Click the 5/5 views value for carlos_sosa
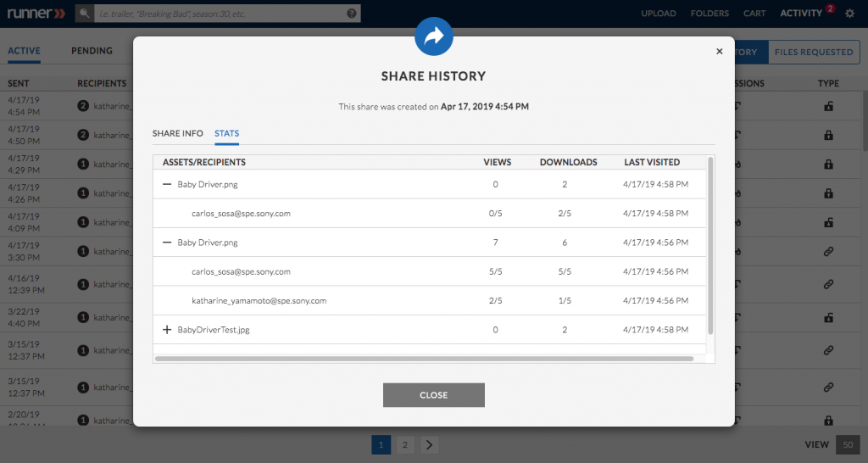 pos(495,271)
